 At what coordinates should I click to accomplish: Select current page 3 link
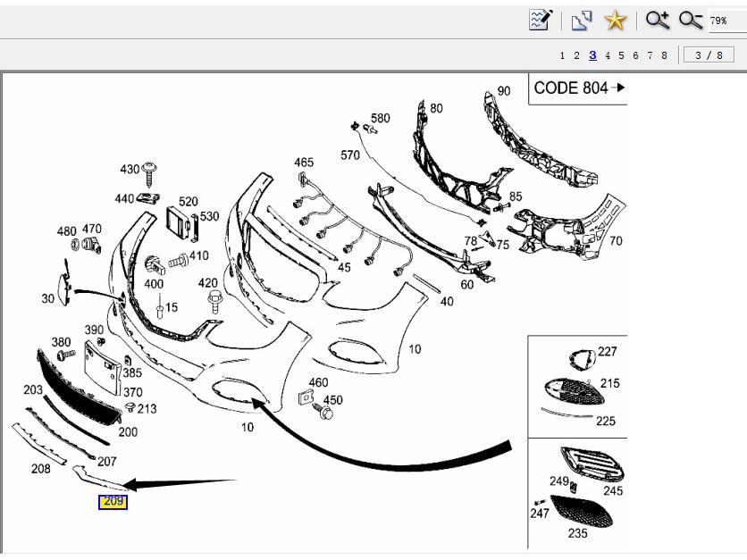pyautogui.click(x=592, y=55)
